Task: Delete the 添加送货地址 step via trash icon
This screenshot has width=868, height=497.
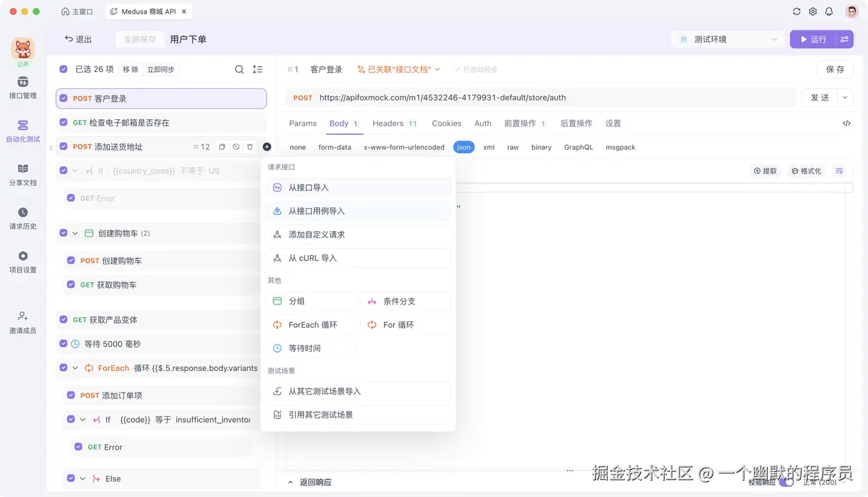Action: [250, 146]
